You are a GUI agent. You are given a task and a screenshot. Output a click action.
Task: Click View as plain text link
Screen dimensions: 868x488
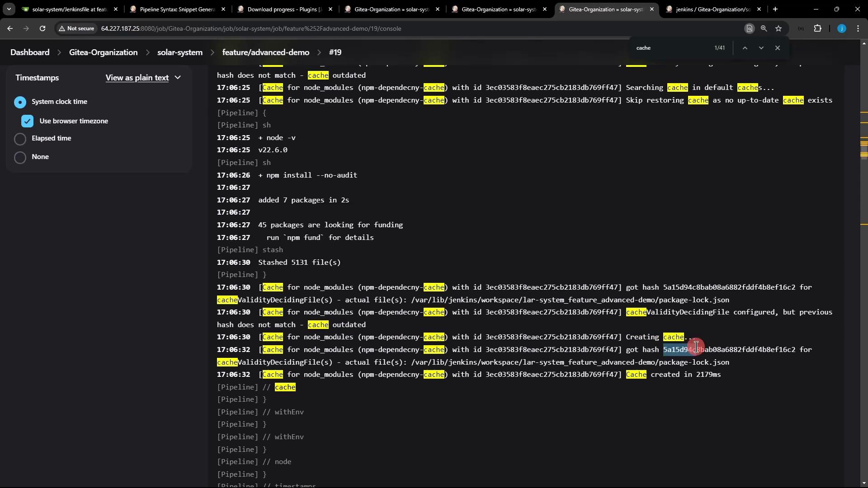(137, 78)
